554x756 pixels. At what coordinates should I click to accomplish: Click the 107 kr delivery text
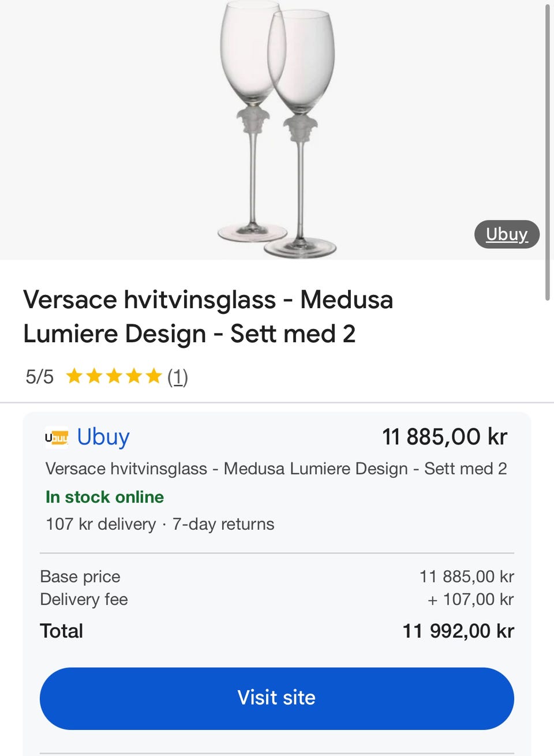pos(100,524)
